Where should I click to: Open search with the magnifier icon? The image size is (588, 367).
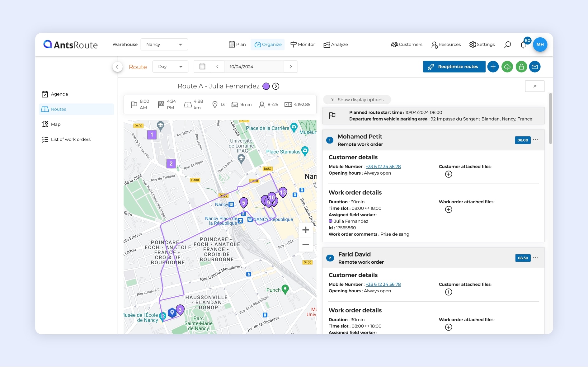[507, 45]
